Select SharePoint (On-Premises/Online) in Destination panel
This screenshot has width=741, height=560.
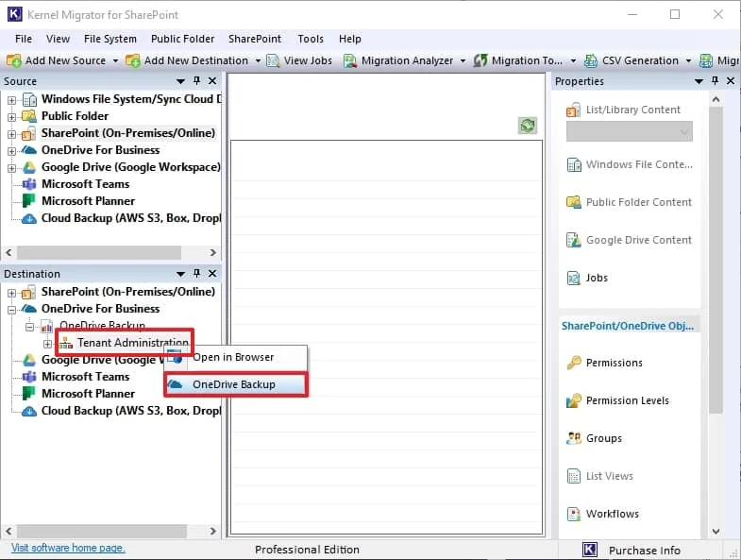(x=127, y=292)
